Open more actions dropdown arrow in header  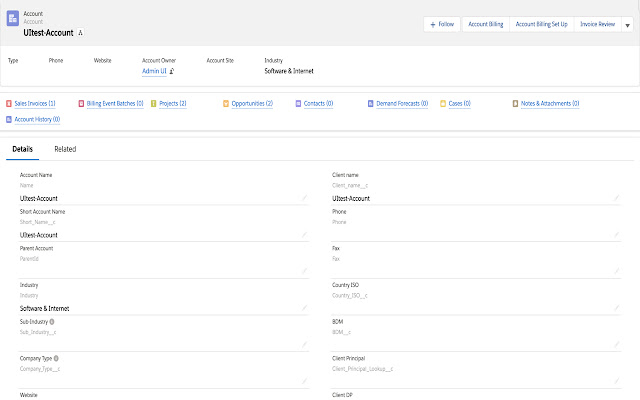click(629, 23)
